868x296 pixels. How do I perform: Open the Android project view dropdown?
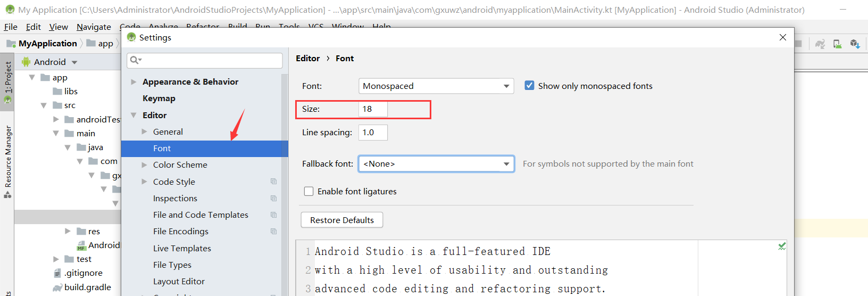coord(74,62)
